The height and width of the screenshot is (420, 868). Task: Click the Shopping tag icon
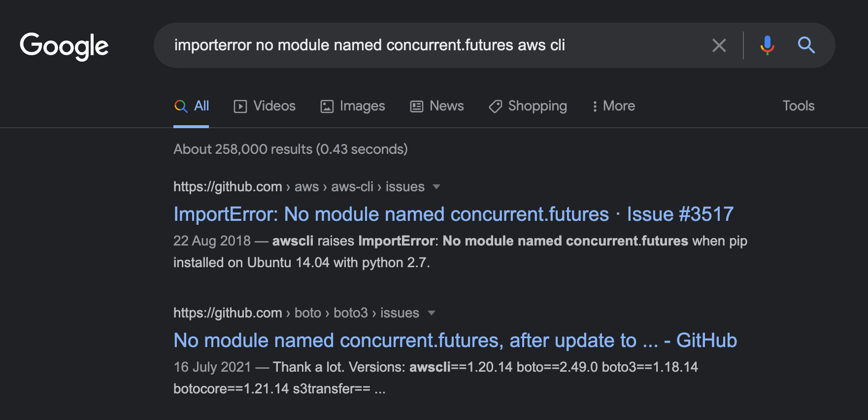click(495, 106)
